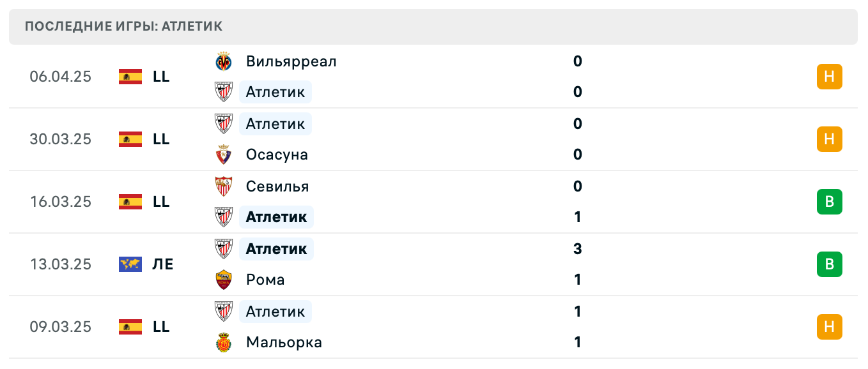This screenshot has height=369, width=868.
Task: Click the Sevilla club crest icon
Action: (x=224, y=186)
